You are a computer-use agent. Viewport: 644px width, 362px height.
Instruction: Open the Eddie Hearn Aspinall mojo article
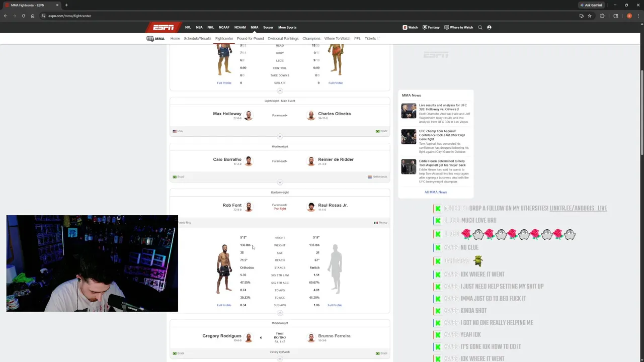[442, 163]
